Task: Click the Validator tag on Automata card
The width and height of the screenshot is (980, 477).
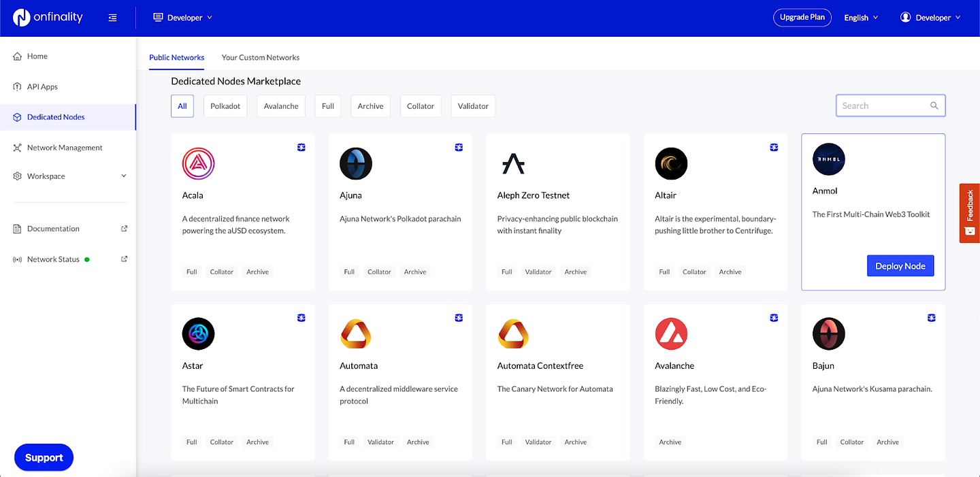Action: click(381, 442)
